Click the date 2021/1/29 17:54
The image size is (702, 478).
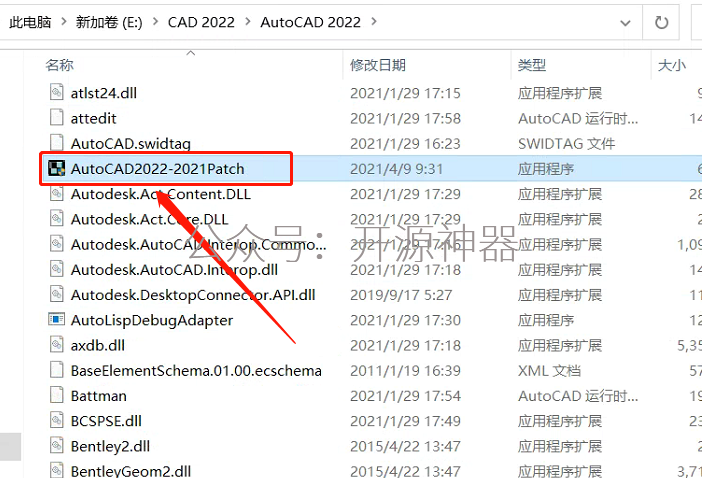405,396
